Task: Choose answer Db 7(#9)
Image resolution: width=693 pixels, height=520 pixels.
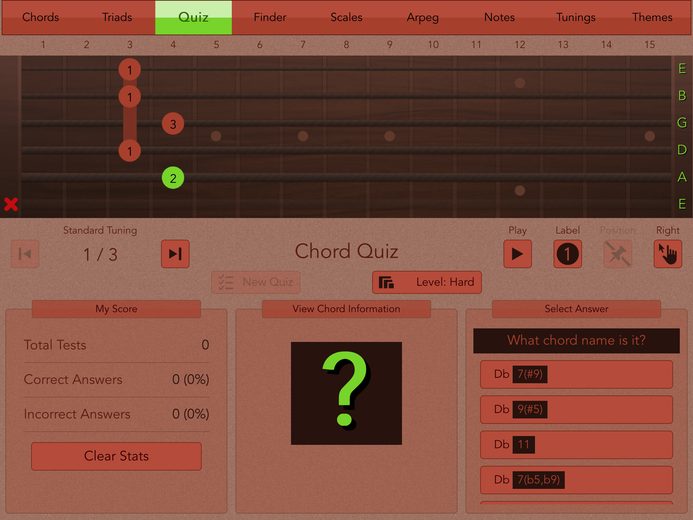Action: coord(576,374)
